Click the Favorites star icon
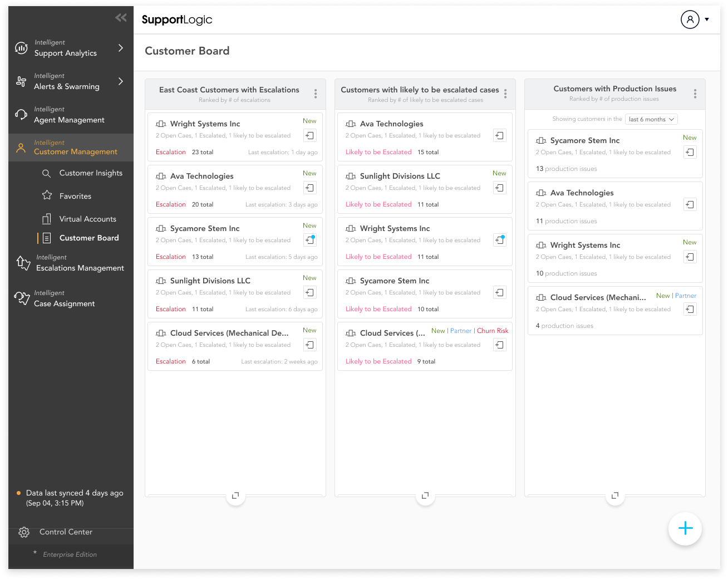This screenshot has height=579, width=728. tap(47, 195)
